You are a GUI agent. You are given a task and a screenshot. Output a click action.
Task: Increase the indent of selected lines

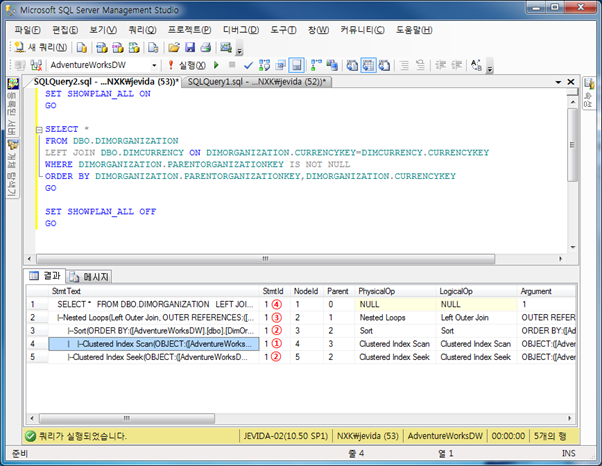pyautogui.click(x=456, y=65)
